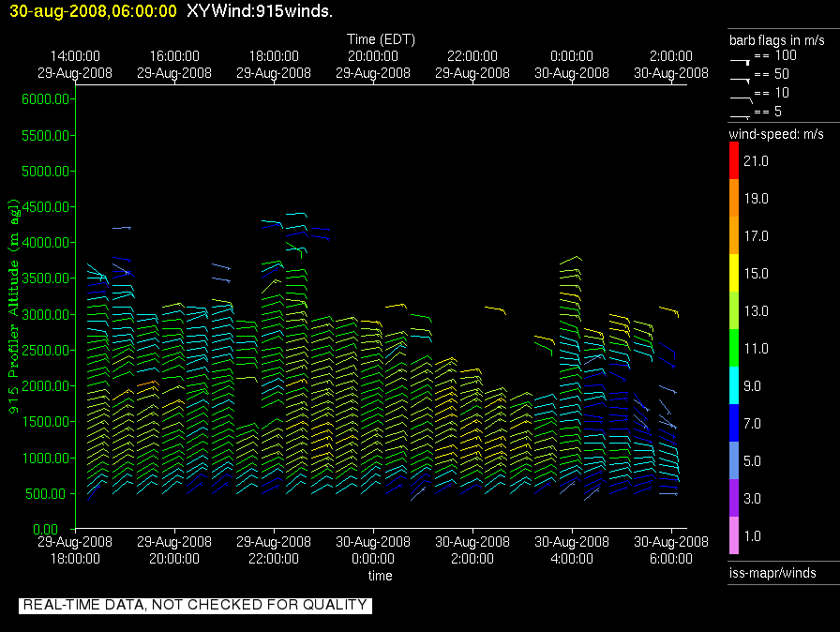
Task: Click the 'time' bottom axis label
Action: pos(381,576)
